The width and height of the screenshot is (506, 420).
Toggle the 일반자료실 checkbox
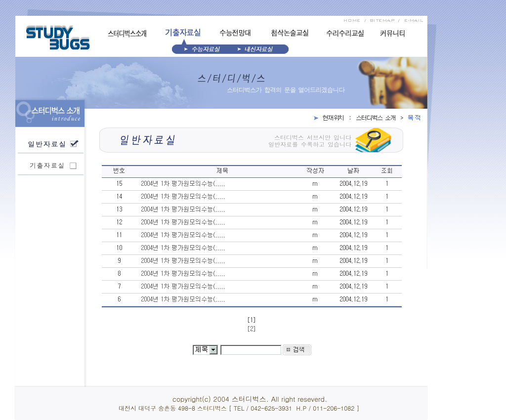click(74, 144)
